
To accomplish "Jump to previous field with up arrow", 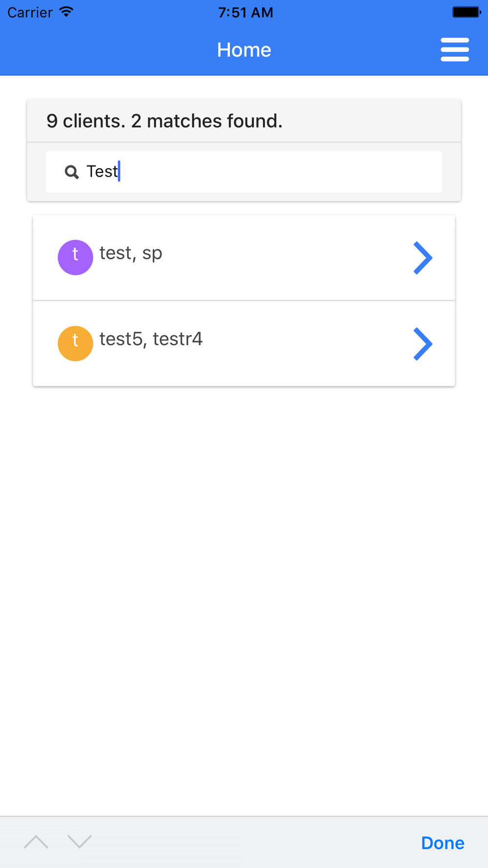I will pyautogui.click(x=36, y=842).
